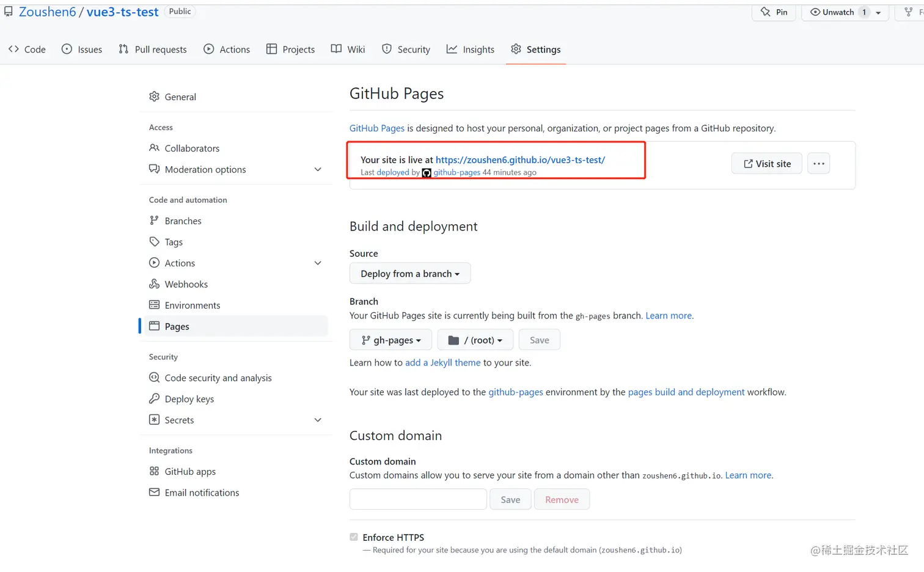Expand the sidebar Actions chevron
The height and width of the screenshot is (572, 924).
click(318, 263)
